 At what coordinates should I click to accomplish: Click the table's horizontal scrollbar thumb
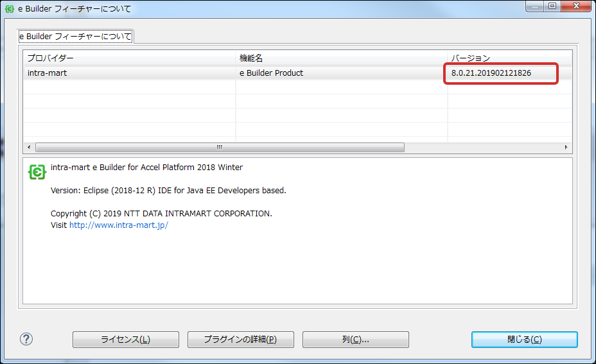pos(220,148)
